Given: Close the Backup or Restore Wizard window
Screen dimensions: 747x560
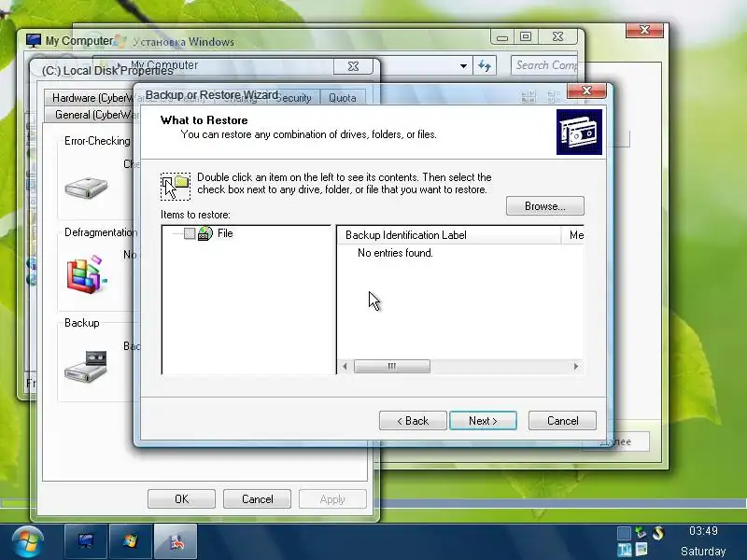Looking at the screenshot, I should tap(586, 91).
